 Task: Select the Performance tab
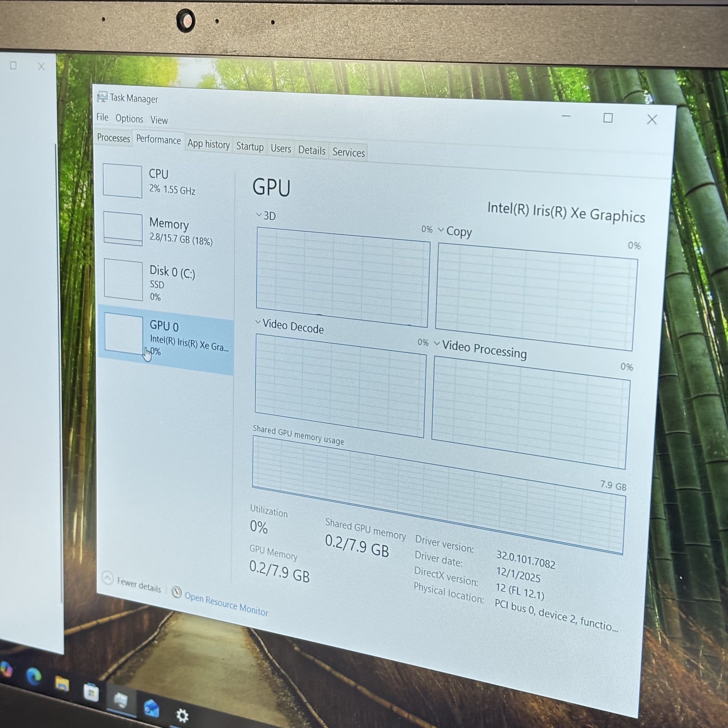click(158, 140)
